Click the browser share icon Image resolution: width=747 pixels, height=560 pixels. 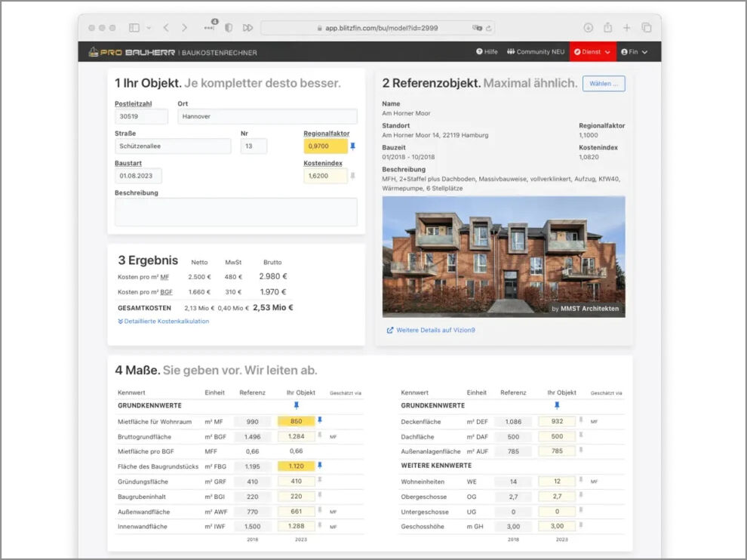click(608, 28)
